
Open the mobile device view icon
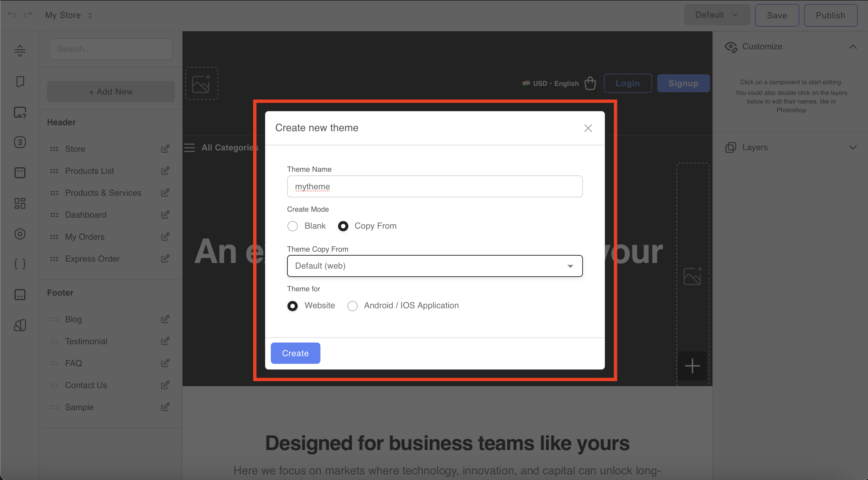[x=20, y=82]
